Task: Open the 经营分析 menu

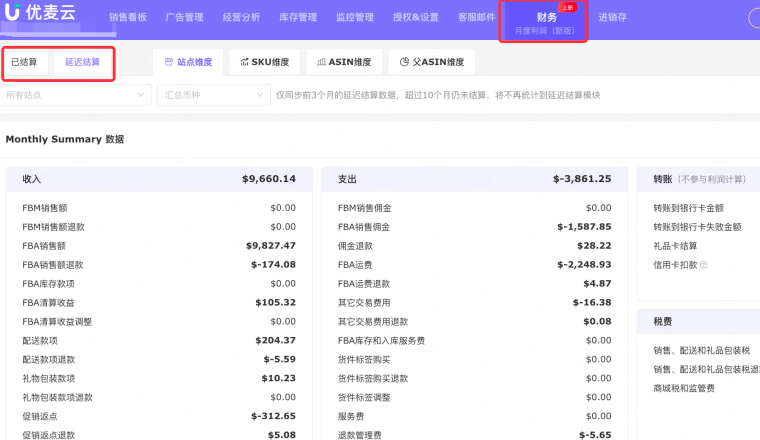Action: (x=241, y=17)
